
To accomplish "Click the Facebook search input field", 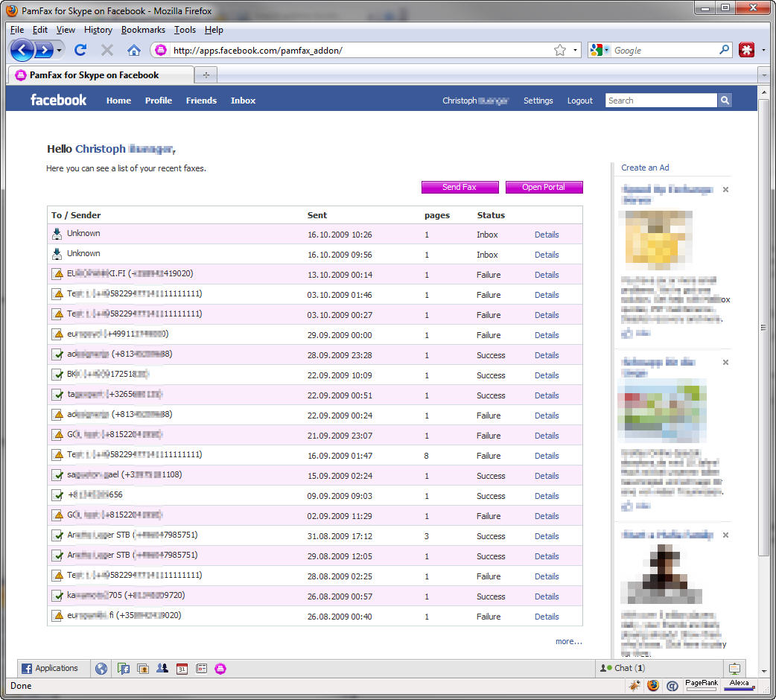I will click(661, 101).
